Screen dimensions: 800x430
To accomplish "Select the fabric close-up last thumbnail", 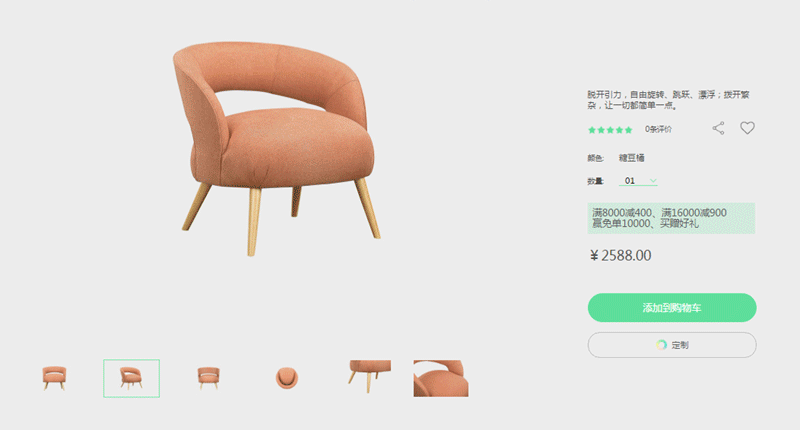I will [x=441, y=378].
